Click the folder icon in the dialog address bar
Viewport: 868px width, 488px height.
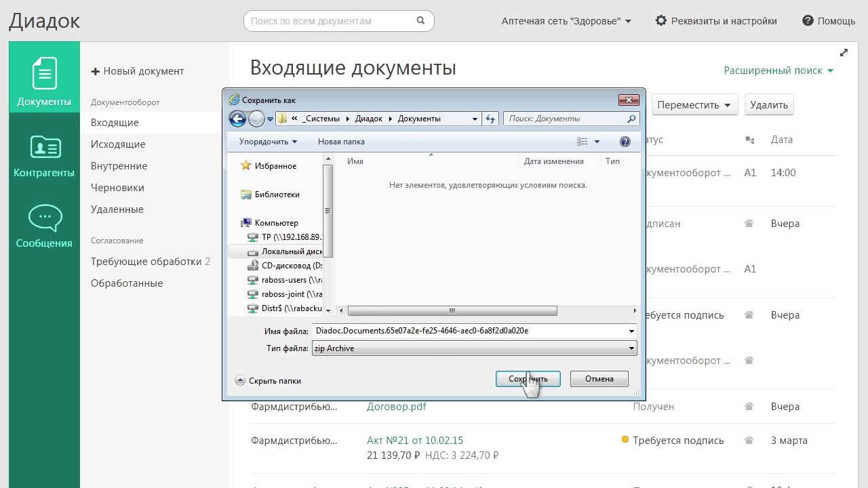[x=283, y=119]
